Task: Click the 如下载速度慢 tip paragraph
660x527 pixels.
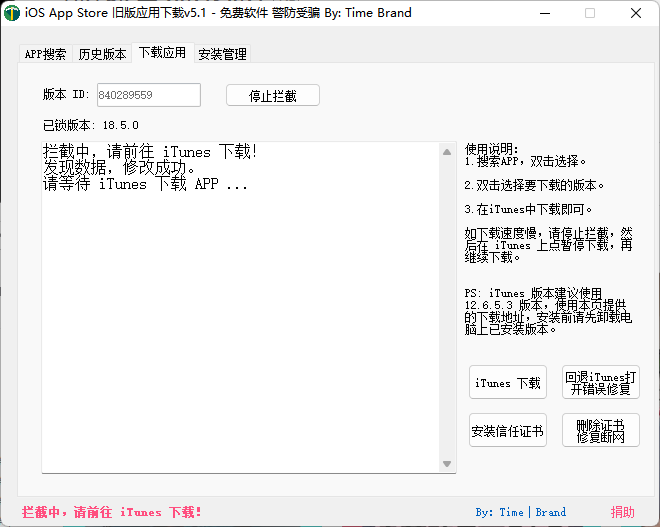Action: tap(548, 245)
